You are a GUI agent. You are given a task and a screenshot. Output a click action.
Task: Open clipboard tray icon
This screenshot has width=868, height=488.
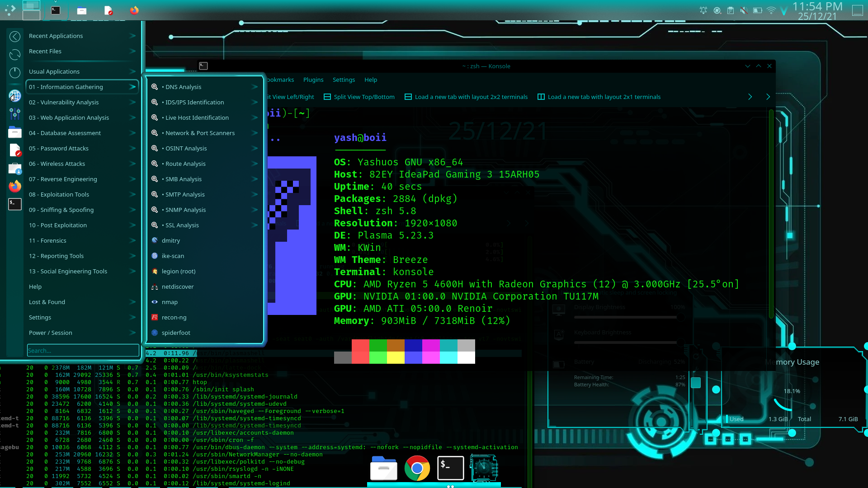(731, 10)
